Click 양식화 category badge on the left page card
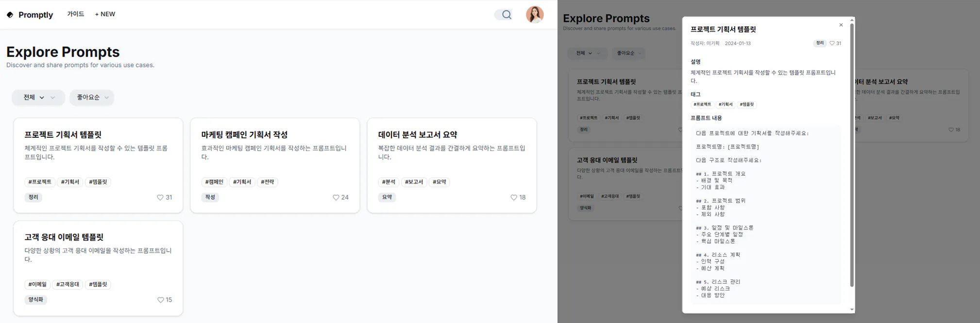Viewport: 980px width, 323px height. (36, 300)
